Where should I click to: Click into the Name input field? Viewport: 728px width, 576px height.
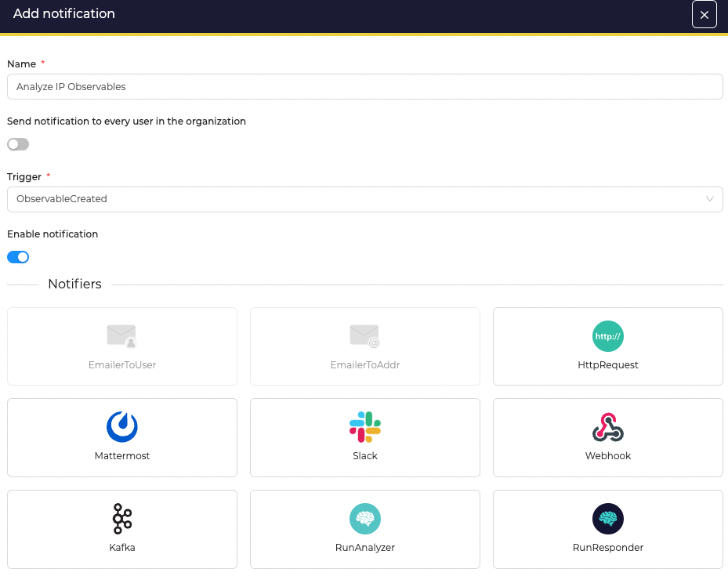[364, 87]
